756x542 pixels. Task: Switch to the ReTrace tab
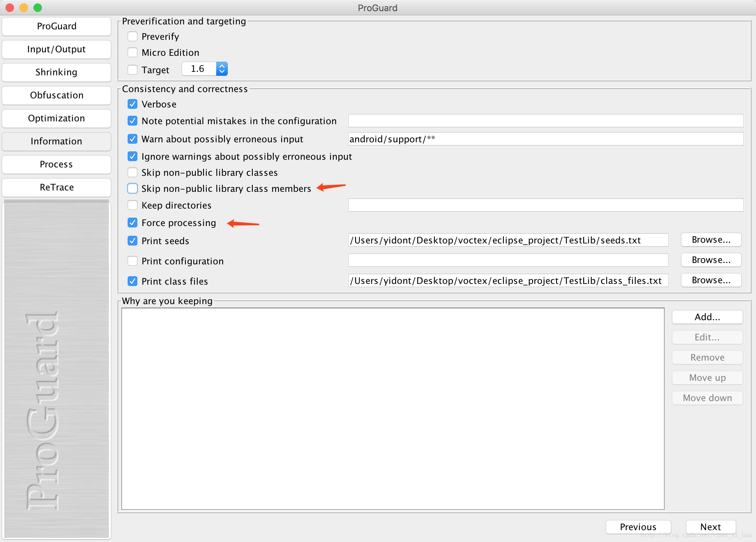click(x=56, y=187)
